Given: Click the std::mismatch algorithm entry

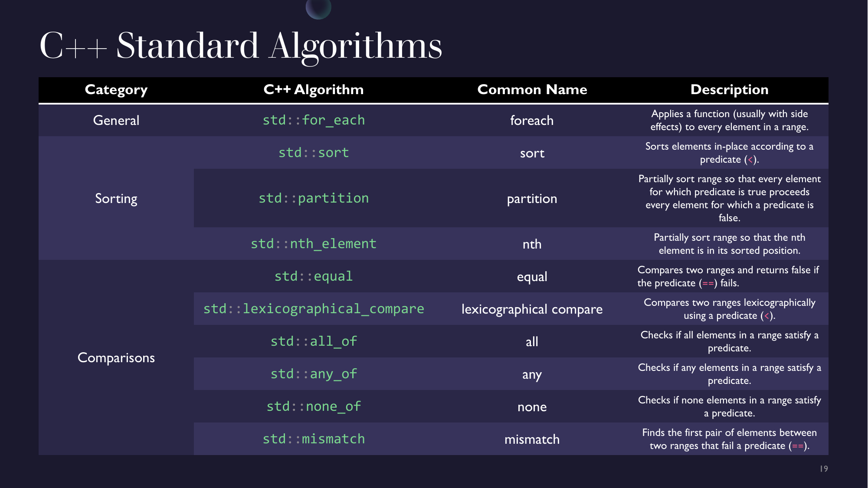Looking at the screenshot, I should point(314,439).
